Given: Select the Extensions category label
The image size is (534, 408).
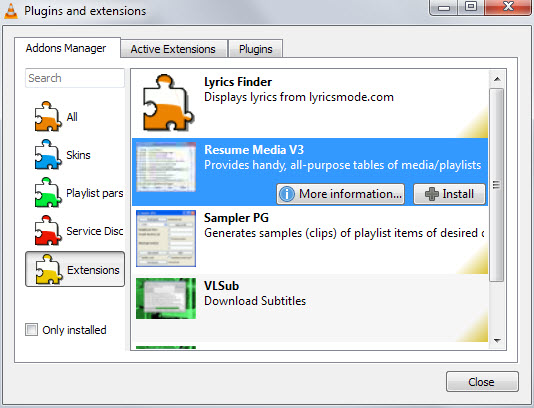Looking at the screenshot, I should (x=93, y=270).
